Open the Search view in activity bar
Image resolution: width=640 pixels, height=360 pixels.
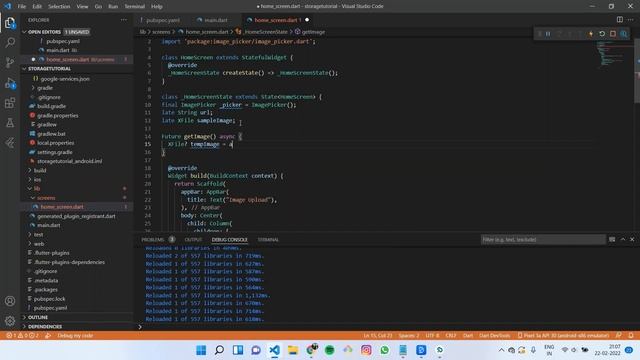10,42
